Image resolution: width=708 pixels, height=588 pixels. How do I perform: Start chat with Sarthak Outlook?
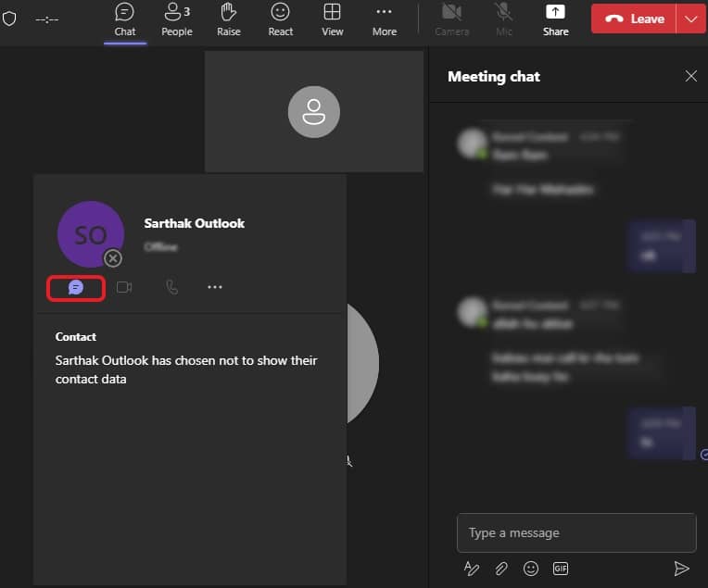[x=76, y=287]
